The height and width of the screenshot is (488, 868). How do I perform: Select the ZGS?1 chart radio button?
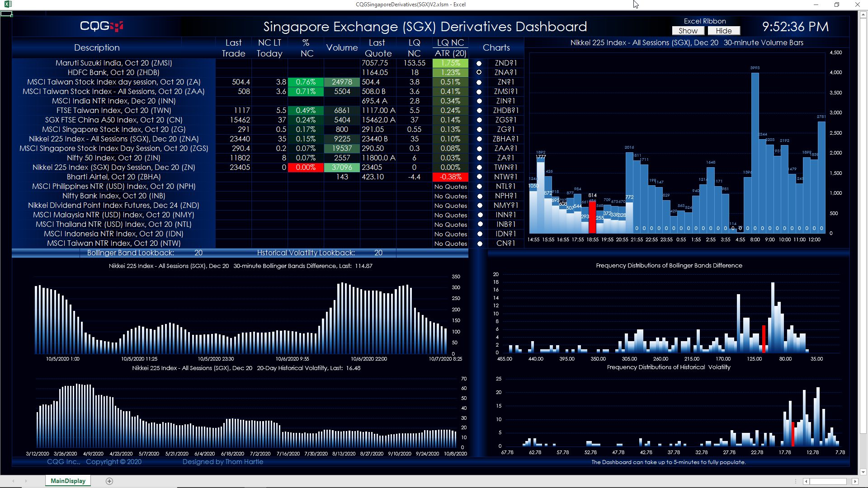479,120
